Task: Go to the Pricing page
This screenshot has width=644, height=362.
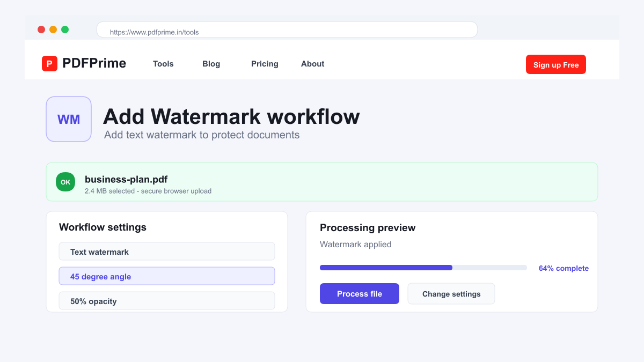Action: [x=265, y=64]
